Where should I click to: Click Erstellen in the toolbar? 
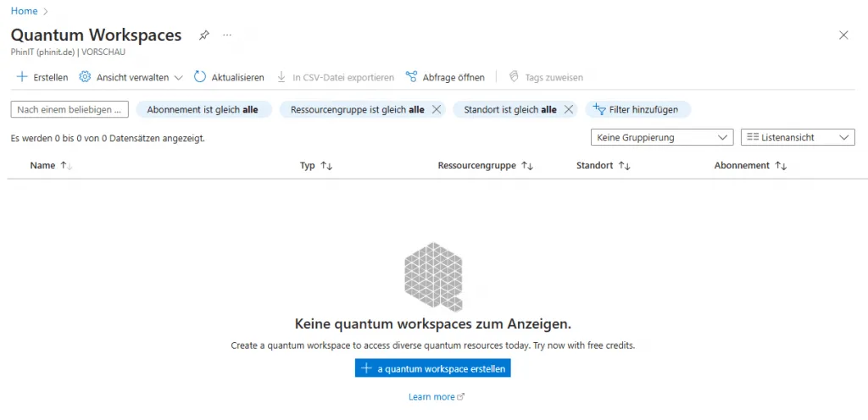(42, 77)
